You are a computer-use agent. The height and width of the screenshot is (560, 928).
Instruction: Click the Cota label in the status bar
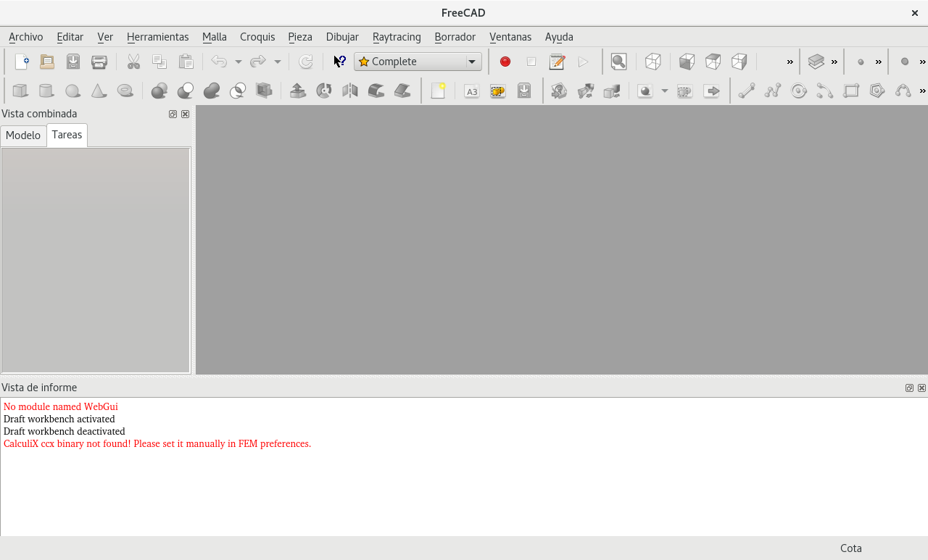(x=851, y=548)
